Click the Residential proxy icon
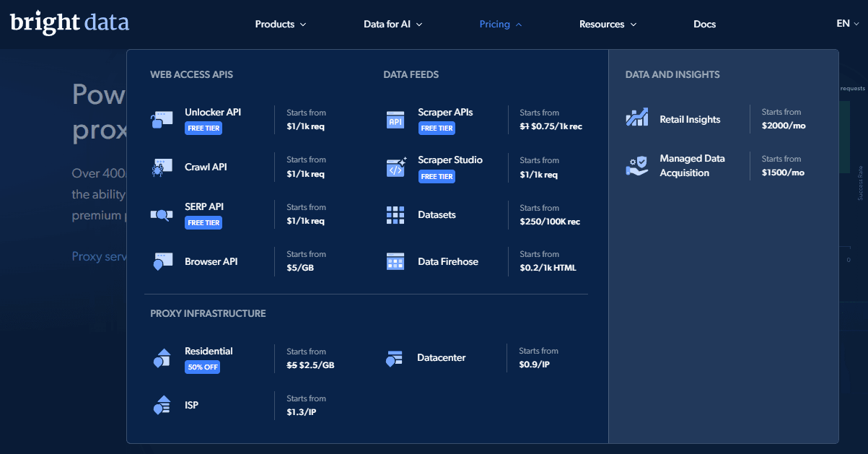Screen dimensions: 868x454 click(x=162, y=358)
